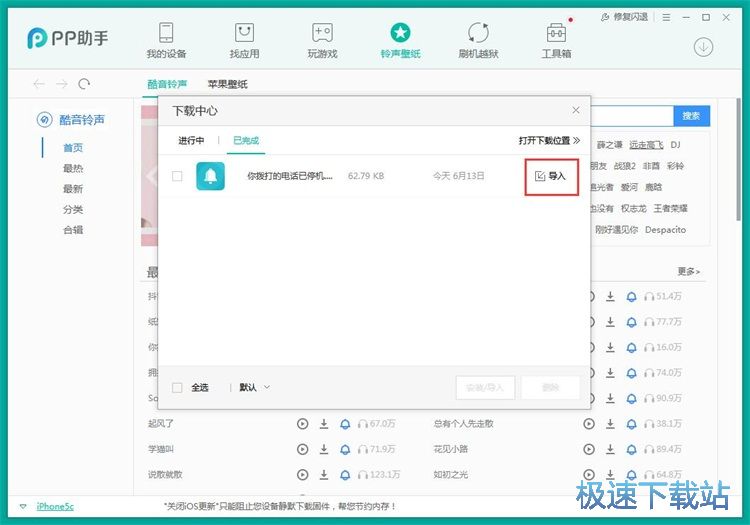Download the 学猫叫 ringtone
This screenshot has width=750, height=525.
tap(324, 449)
